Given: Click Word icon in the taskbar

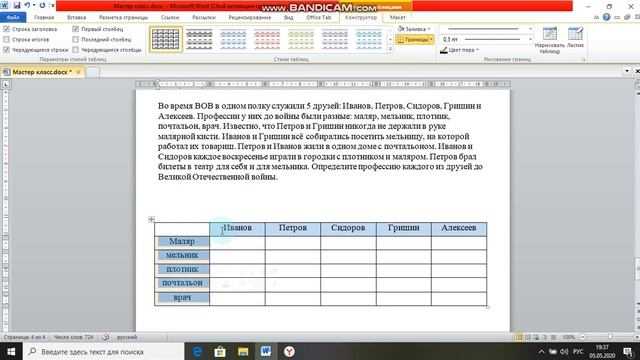Looking at the screenshot, I should 266,351.
